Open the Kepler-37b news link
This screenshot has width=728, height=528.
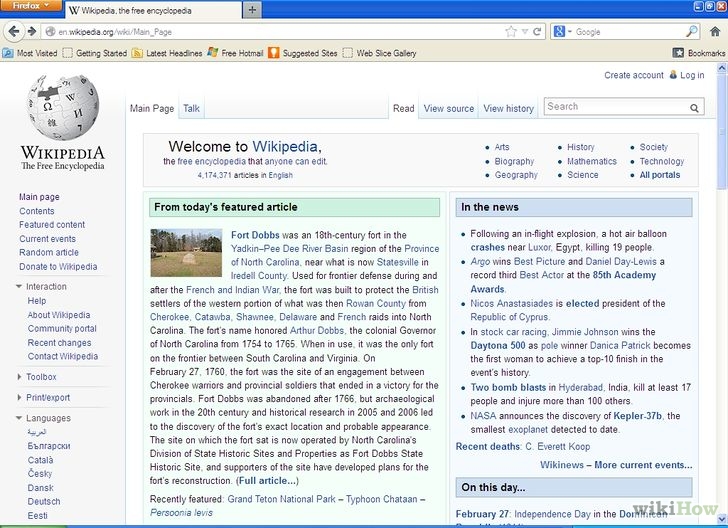point(638,416)
